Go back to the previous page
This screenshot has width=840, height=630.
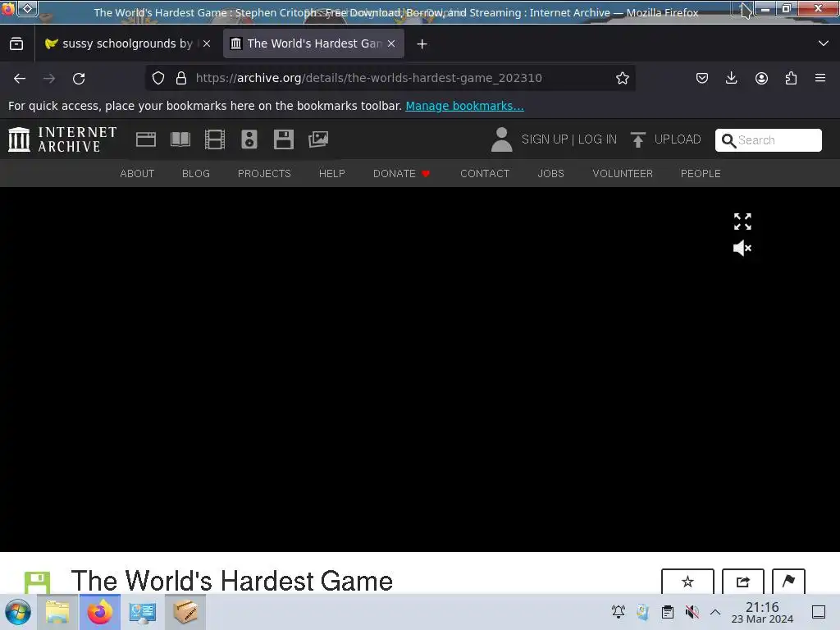tap(20, 78)
